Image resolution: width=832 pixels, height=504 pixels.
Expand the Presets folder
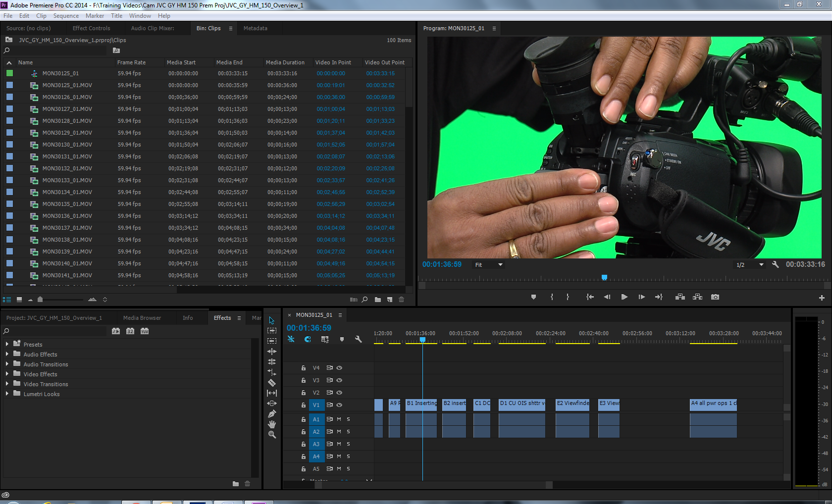pos(7,344)
